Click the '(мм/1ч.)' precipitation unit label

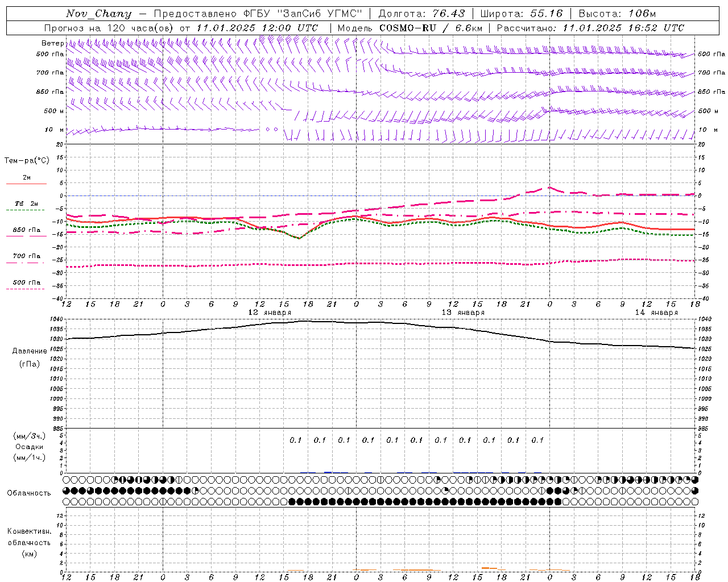30,458
